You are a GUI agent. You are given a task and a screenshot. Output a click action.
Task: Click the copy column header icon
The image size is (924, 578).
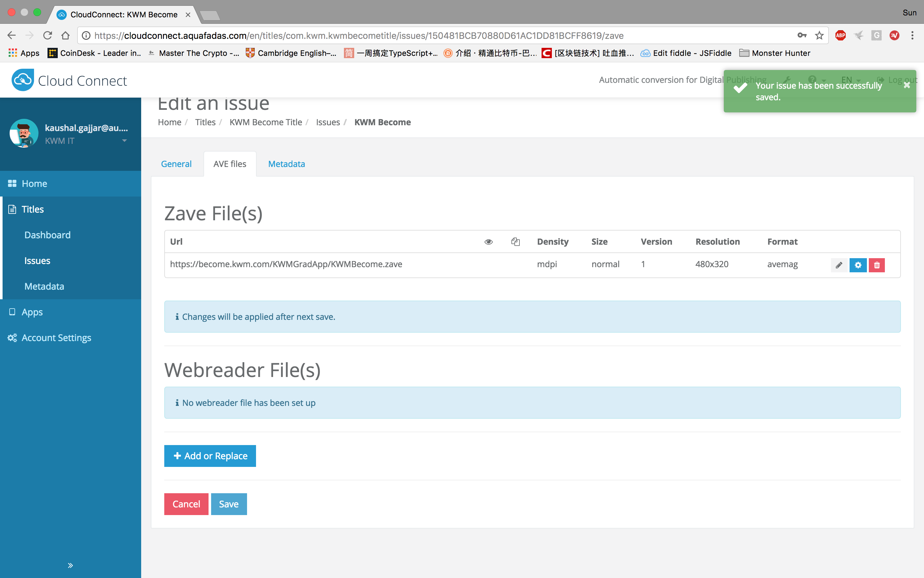[x=516, y=241]
